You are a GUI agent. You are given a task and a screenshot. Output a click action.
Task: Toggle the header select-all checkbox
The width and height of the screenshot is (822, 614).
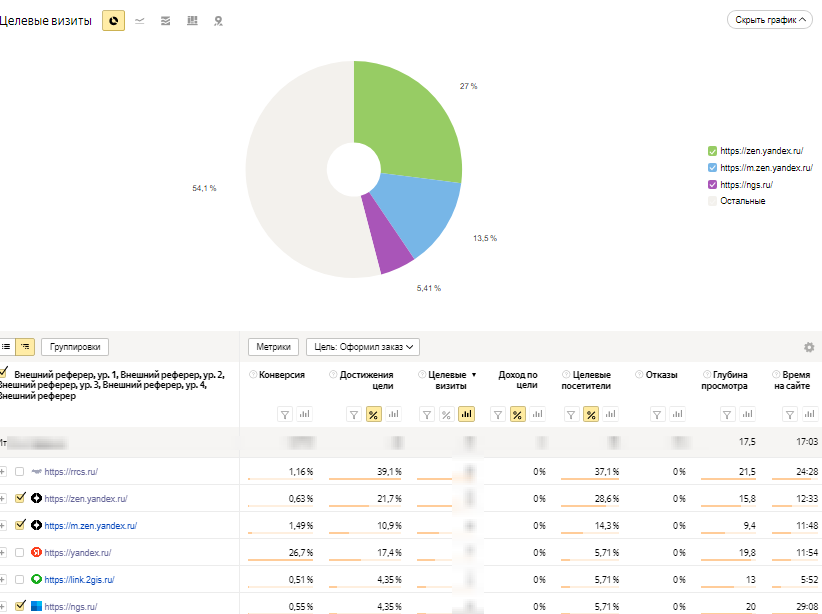tap(4, 372)
